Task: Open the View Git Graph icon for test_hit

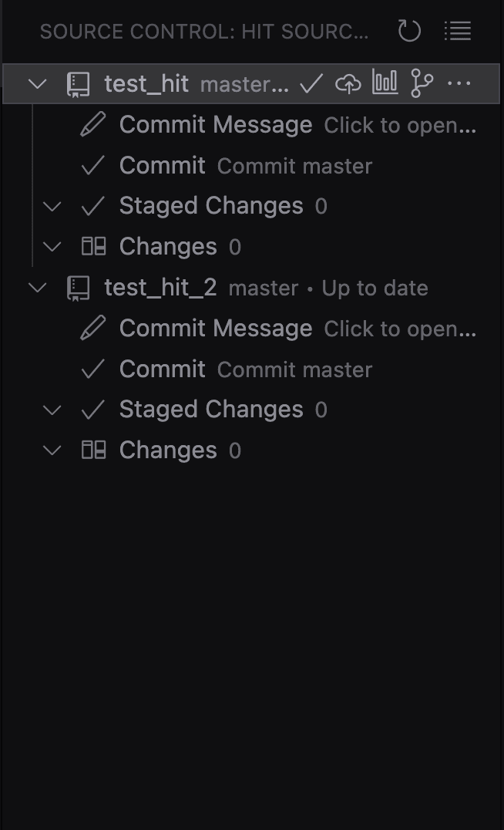Action: (x=385, y=83)
